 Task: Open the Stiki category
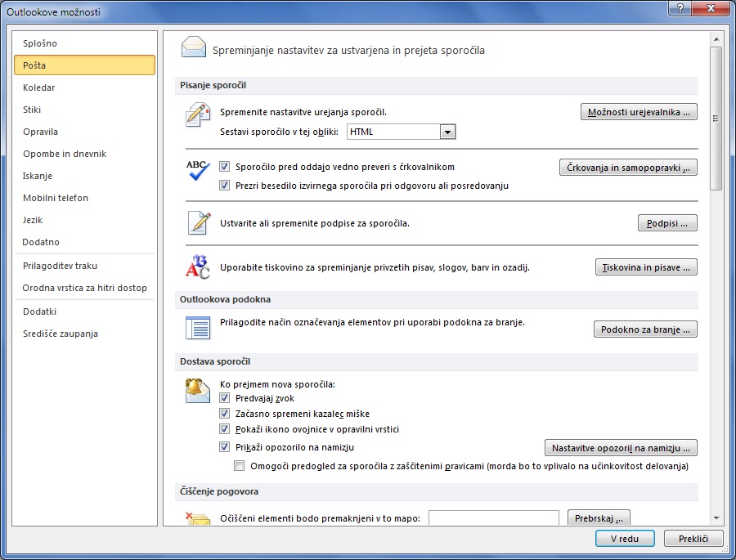(84, 110)
